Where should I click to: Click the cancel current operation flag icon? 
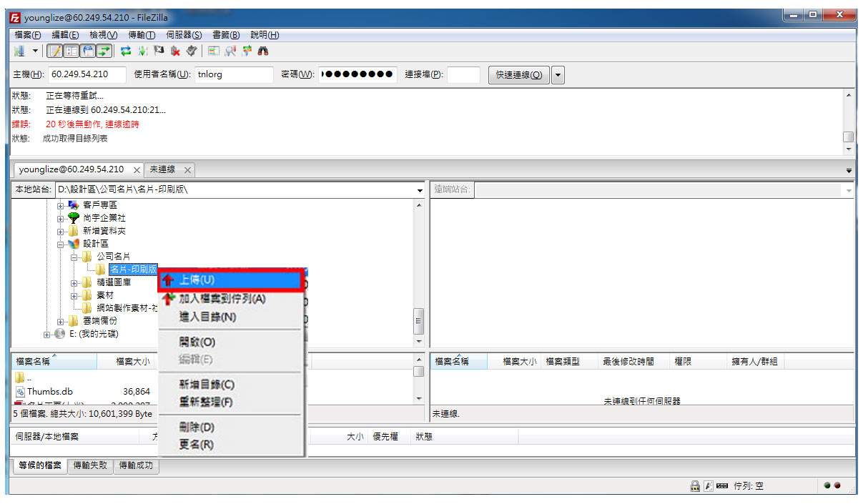pos(159,51)
